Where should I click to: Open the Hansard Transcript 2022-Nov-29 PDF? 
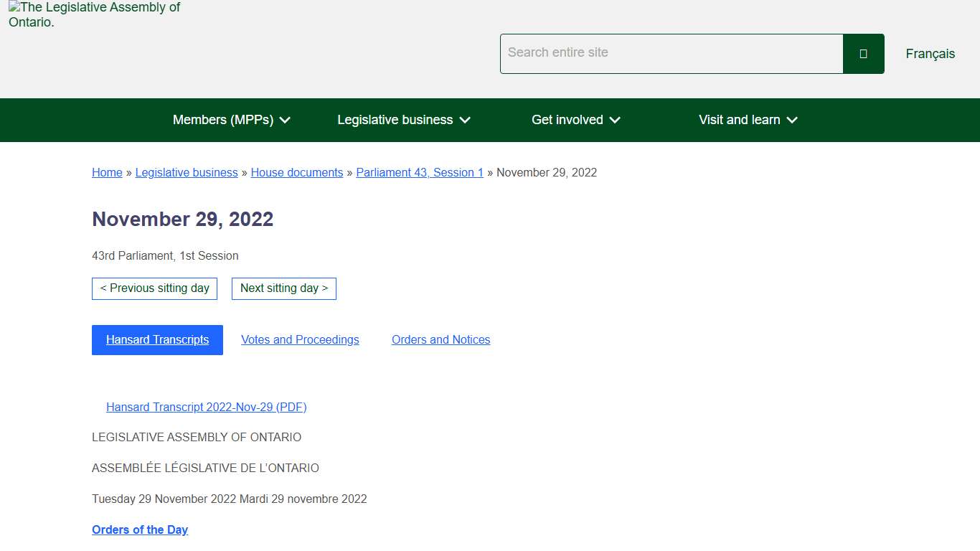[206, 407]
